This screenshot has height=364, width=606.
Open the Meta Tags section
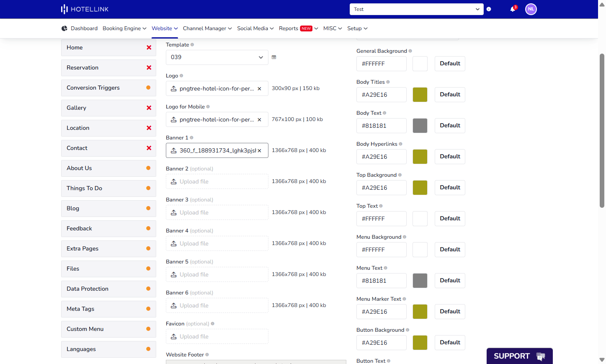pyautogui.click(x=108, y=309)
